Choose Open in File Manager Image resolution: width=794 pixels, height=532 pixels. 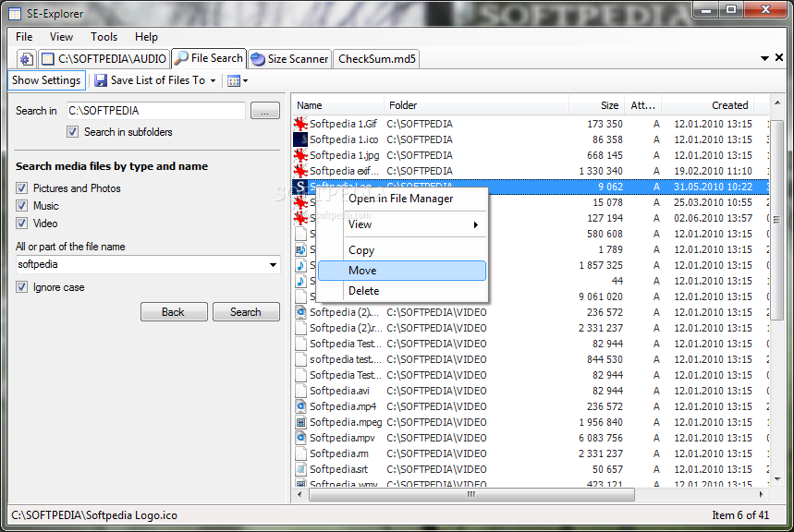click(401, 199)
